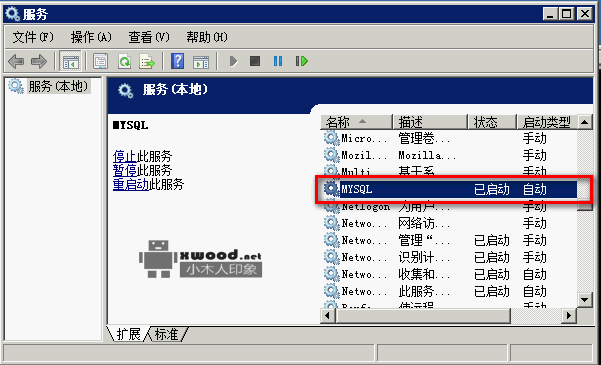Toggle the show/hide action pane icon
This screenshot has height=365, width=601.
(201, 61)
